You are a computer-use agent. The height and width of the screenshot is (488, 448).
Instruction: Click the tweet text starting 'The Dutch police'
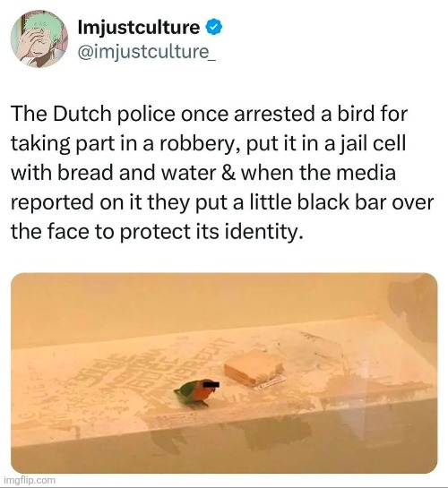[x=222, y=173]
